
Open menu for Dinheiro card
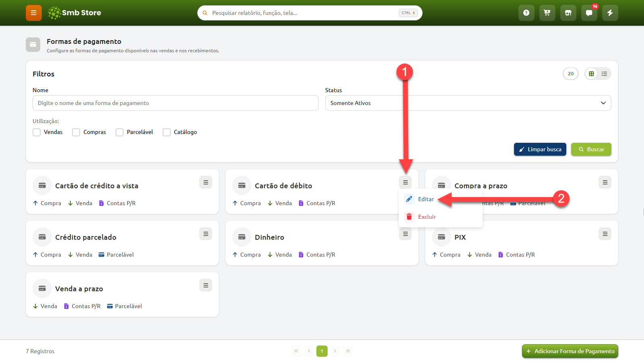click(x=405, y=234)
